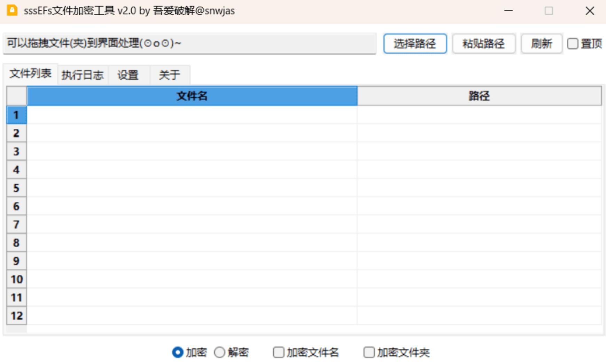
Task: Click the 粘贴路径 button
Action: click(x=483, y=43)
